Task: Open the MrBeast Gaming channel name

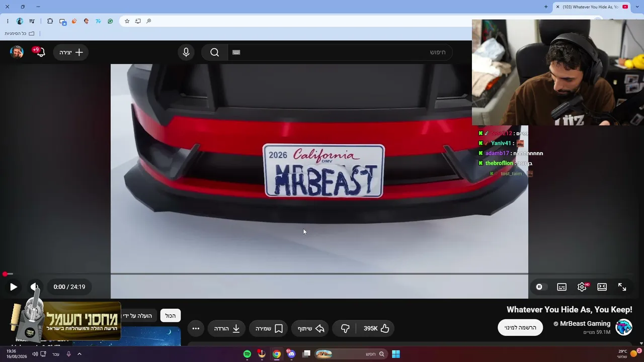Action: click(x=585, y=324)
